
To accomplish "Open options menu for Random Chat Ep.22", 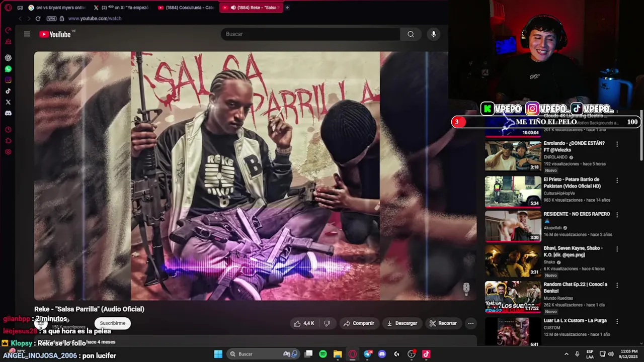I will click(617, 285).
